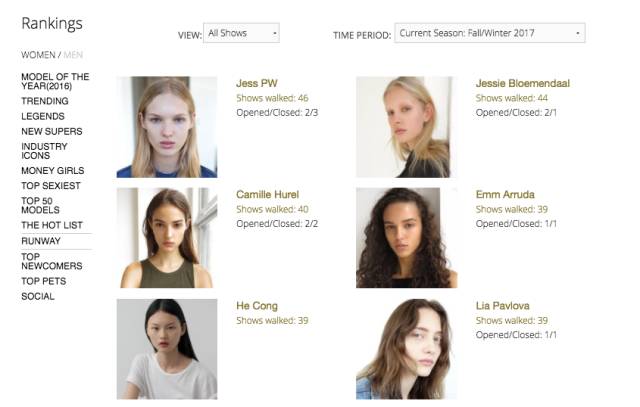Click the Emm Arruda name link
Viewport: 640px width, 407px height.
point(505,194)
